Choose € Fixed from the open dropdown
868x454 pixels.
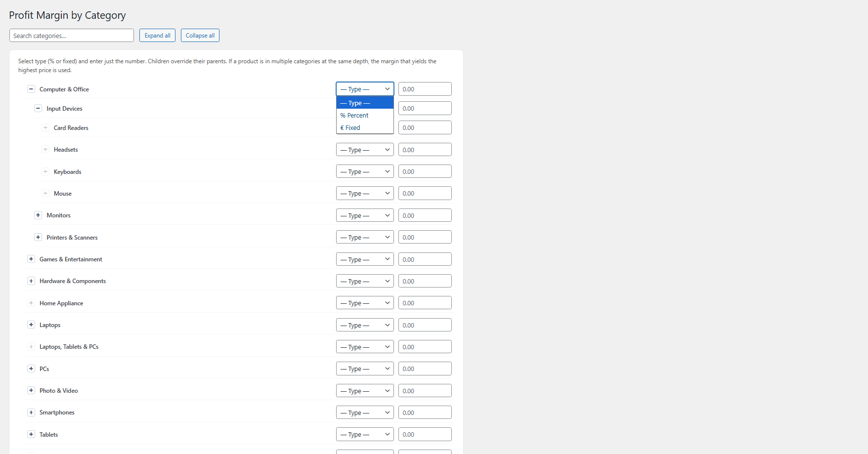click(x=365, y=128)
